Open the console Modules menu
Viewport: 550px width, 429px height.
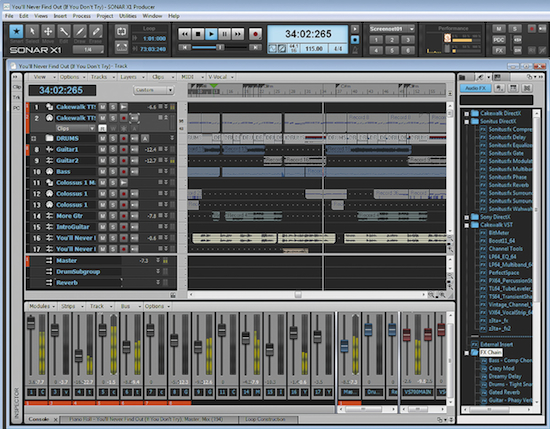[42, 306]
